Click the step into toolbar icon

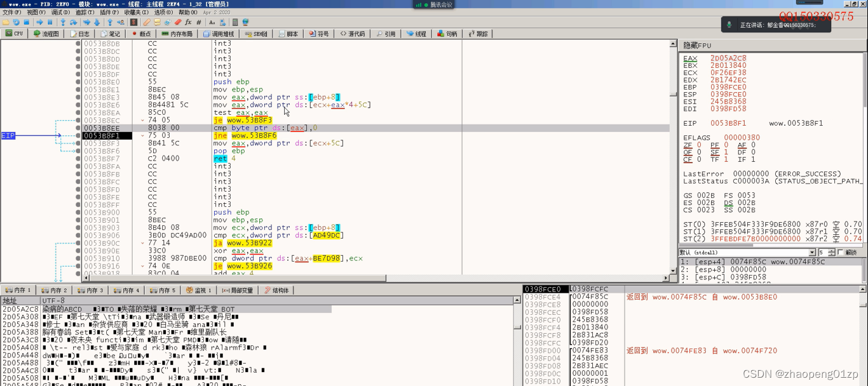point(64,22)
